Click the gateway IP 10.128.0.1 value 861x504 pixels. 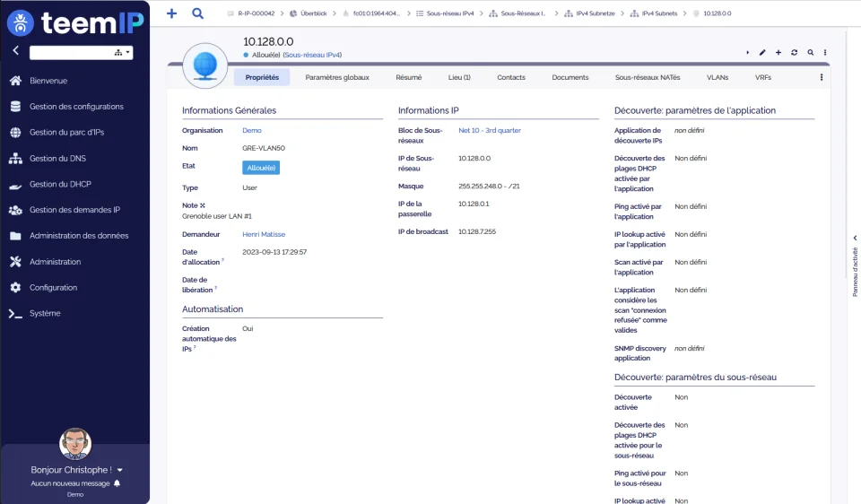click(x=474, y=204)
